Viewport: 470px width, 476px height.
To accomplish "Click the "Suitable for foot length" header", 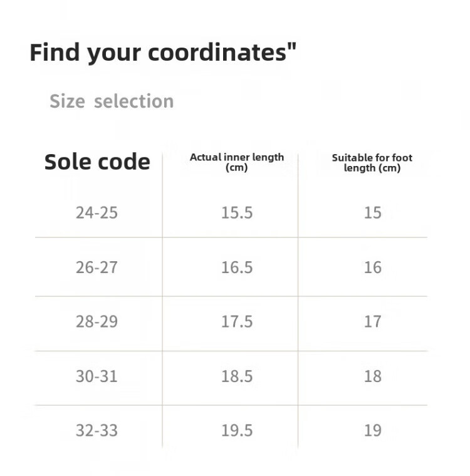I will pyautogui.click(x=372, y=163).
